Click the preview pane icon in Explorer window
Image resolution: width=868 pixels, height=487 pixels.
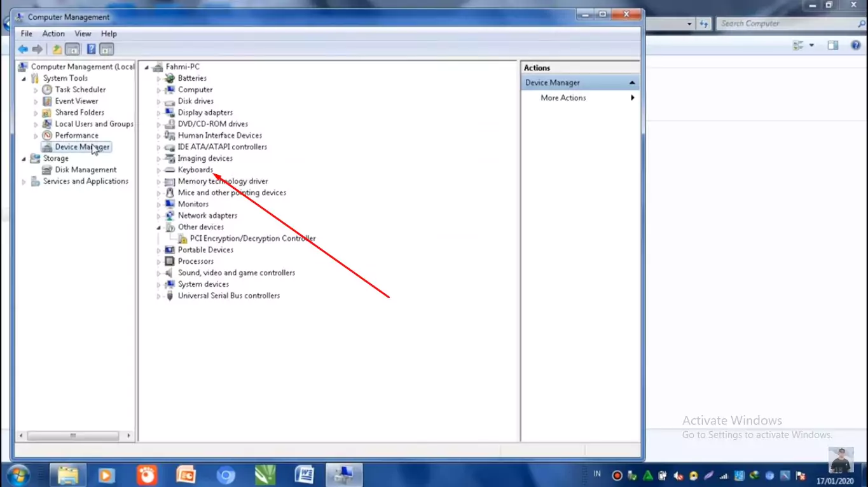[x=833, y=46]
